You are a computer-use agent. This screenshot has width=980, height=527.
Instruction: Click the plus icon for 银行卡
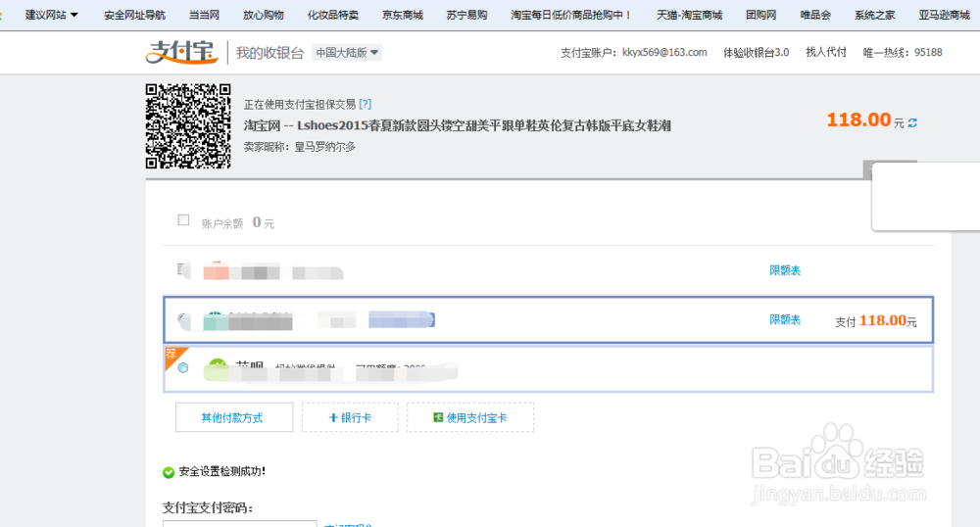333,417
